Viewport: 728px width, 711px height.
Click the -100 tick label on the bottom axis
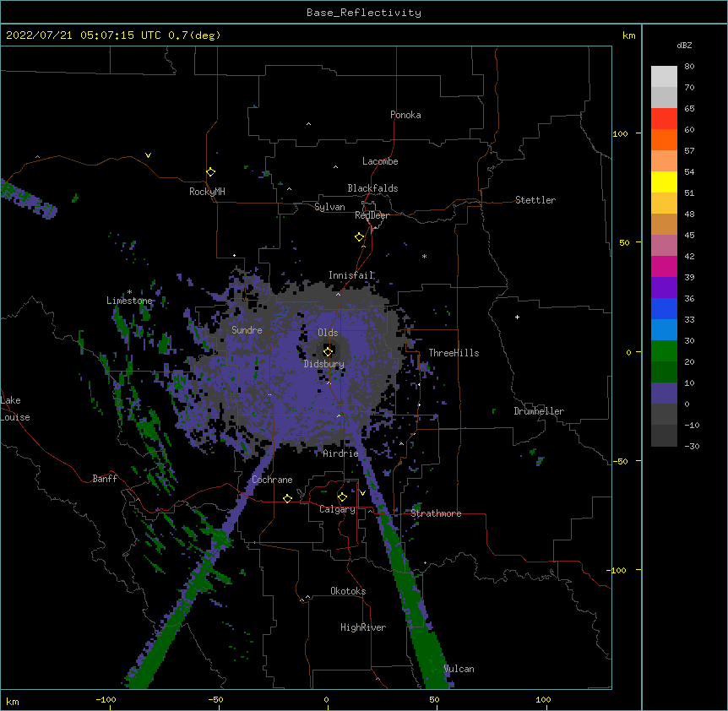click(x=106, y=699)
